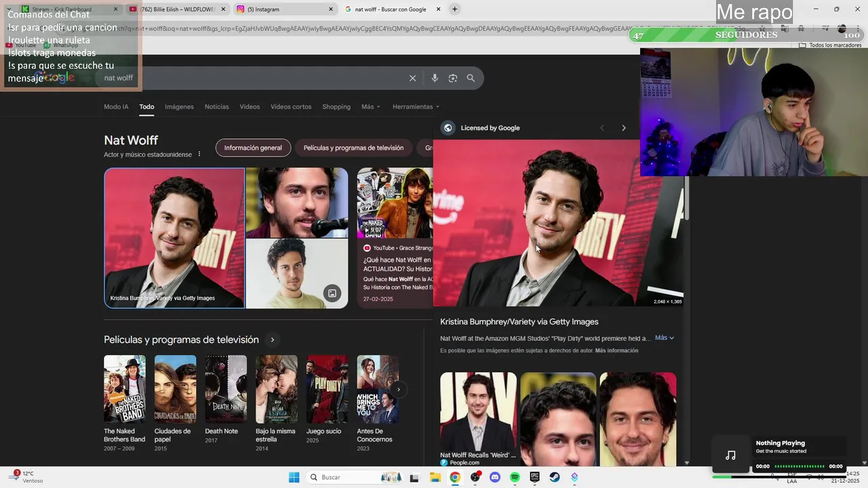Select Películas y programas de televisión chip

coord(353,148)
